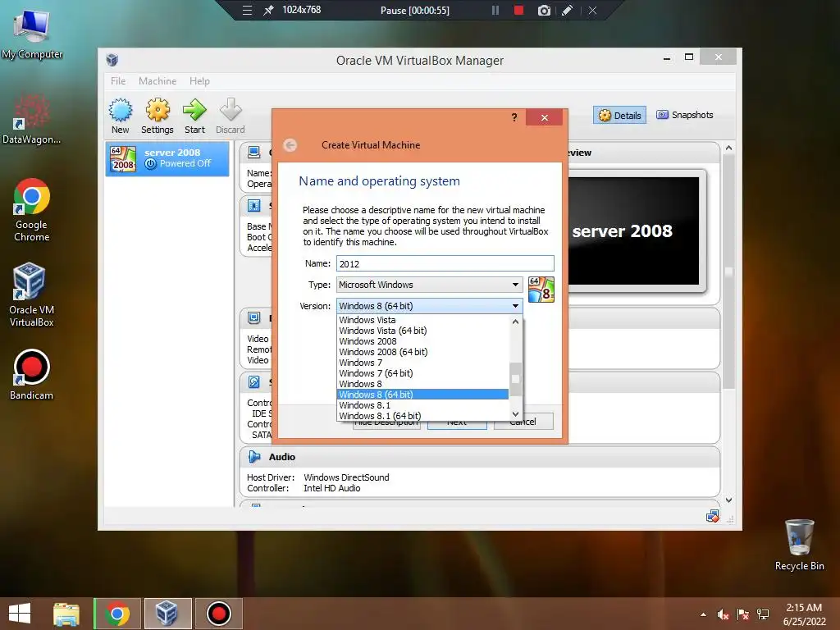The width and height of the screenshot is (840, 630).
Task: Open the File menu
Action: [x=118, y=81]
